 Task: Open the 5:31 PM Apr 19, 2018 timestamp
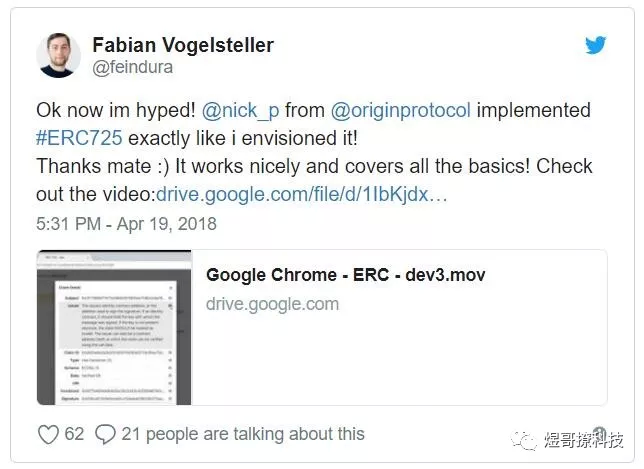click(x=126, y=224)
